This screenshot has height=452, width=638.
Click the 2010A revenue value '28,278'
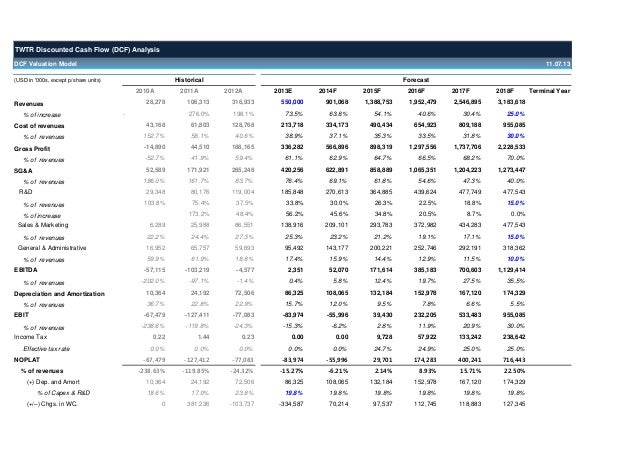pos(155,102)
